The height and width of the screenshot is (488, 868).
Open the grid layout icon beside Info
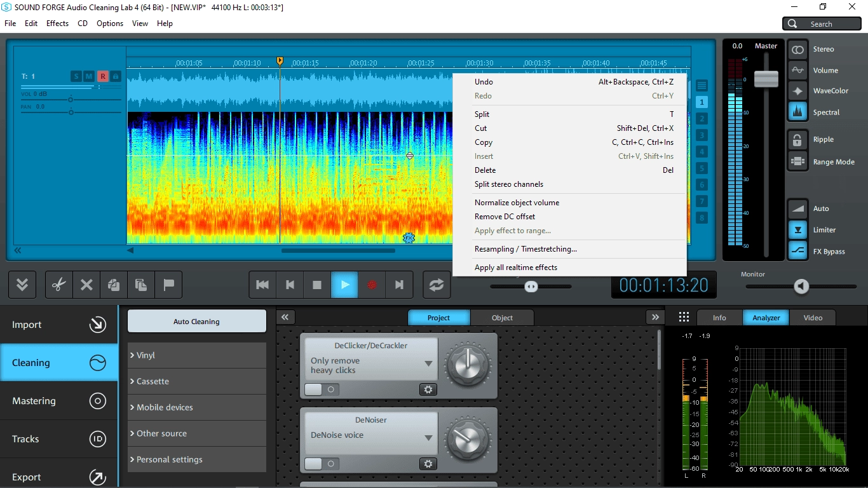pyautogui.click(x=684, y=317)
